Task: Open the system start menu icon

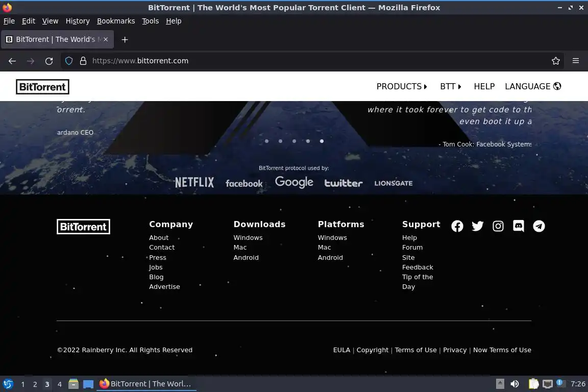Action: pyautogui.click(x=8, y=384)
